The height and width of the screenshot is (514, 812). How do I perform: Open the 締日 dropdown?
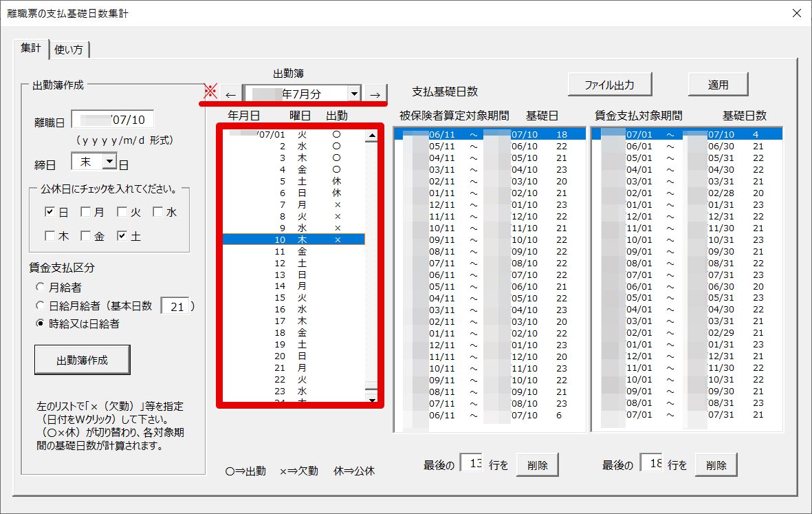(110, 161)
